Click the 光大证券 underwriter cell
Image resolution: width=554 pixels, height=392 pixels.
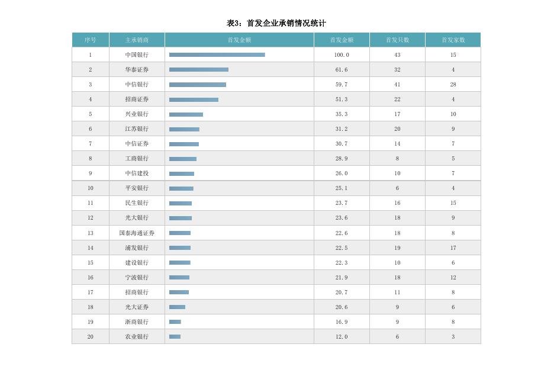pyautogui.click(x=137, y=307)
